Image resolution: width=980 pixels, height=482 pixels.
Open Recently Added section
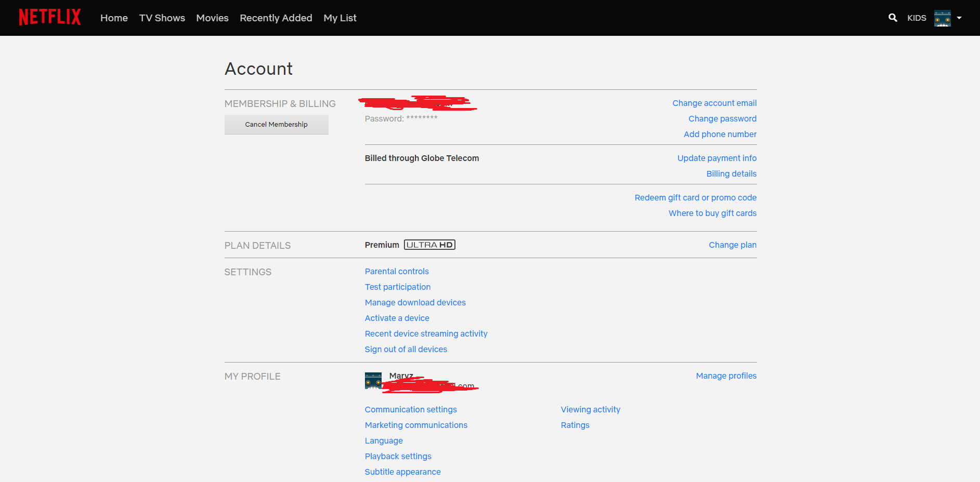tap(276, 18)
